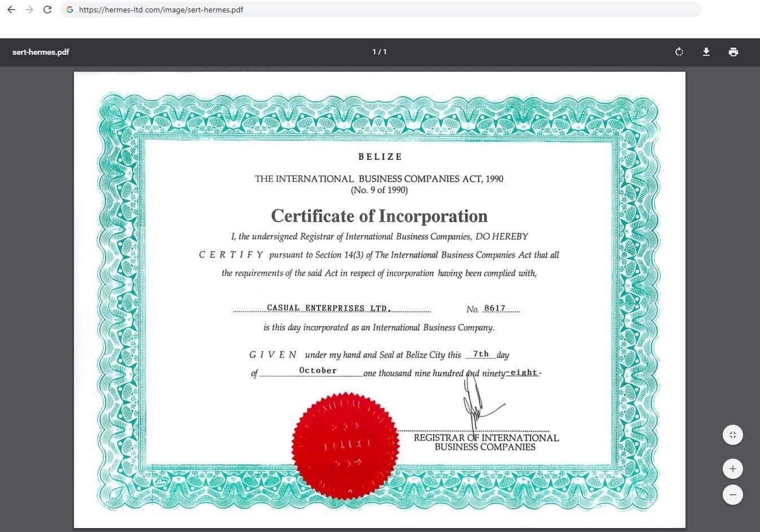Screen dimensions: 760x532
Task: Focus the address bar URL field
Action: [381, 10]
